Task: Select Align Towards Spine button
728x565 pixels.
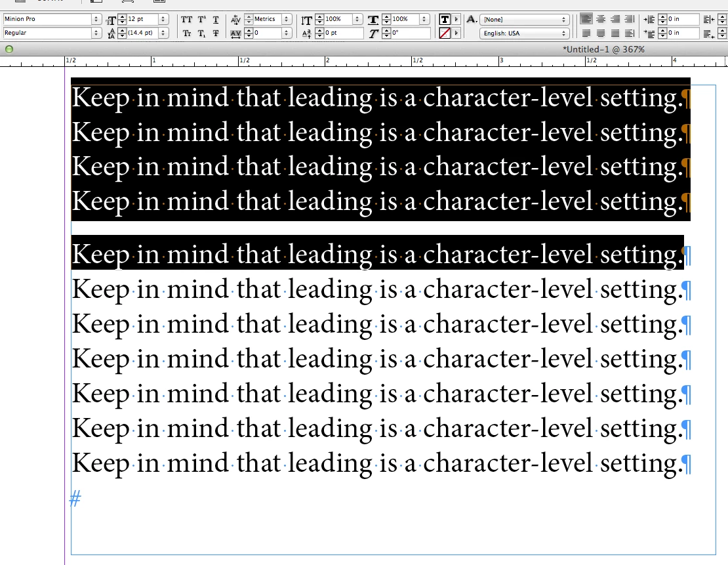Action: click(630, 19)
